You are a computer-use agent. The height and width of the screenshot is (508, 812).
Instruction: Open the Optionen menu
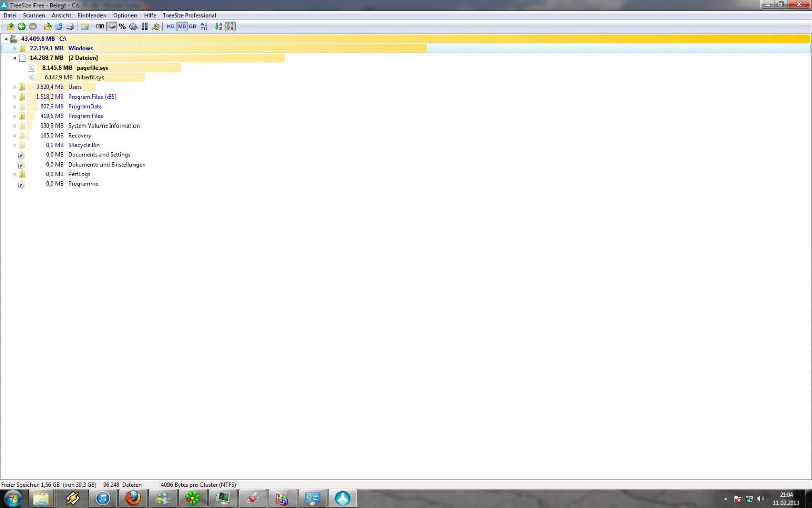(x=125, y=15)
